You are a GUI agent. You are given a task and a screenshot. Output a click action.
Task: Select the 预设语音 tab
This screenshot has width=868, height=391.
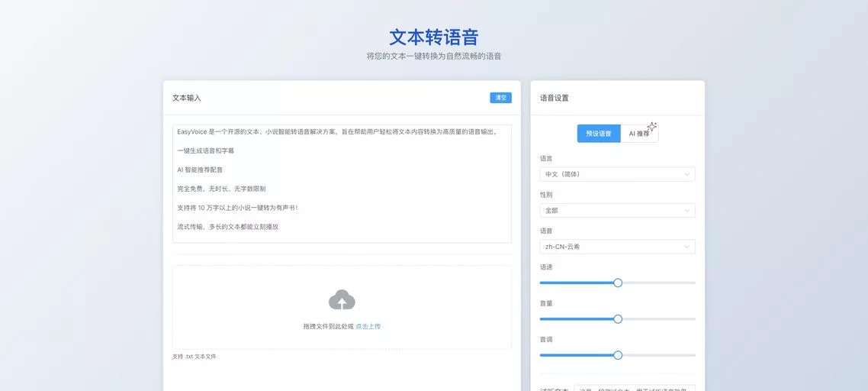pyautogui.click(x=599, y=134)
